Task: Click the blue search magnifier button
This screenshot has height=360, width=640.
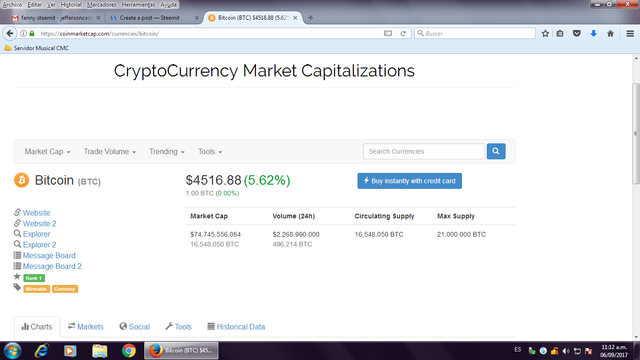Action: click(x=496, y=151)
